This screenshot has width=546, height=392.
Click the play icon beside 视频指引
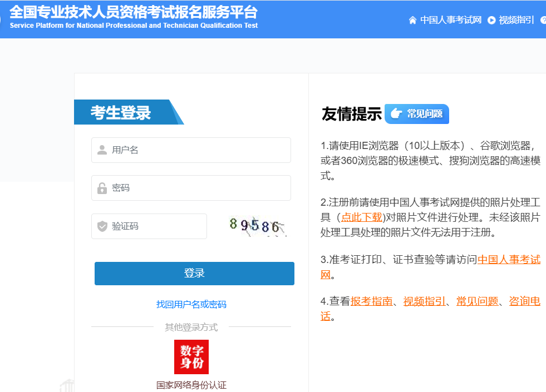click(491, 20)
